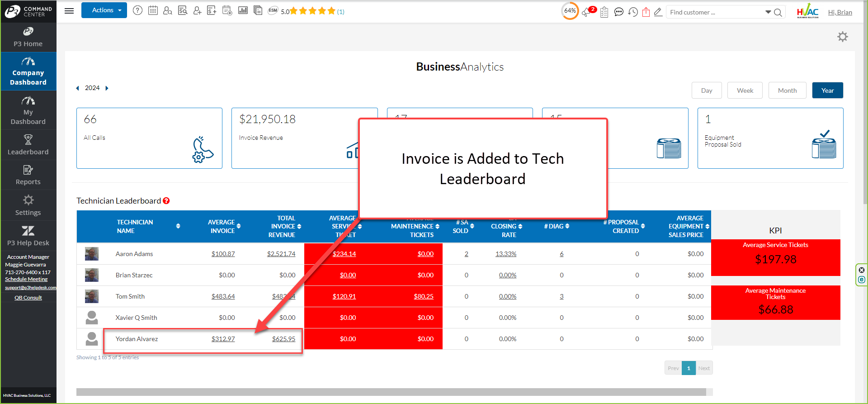Click Tom Smith average invoice $483.64
868x404 pixels.
coord(223,296)
